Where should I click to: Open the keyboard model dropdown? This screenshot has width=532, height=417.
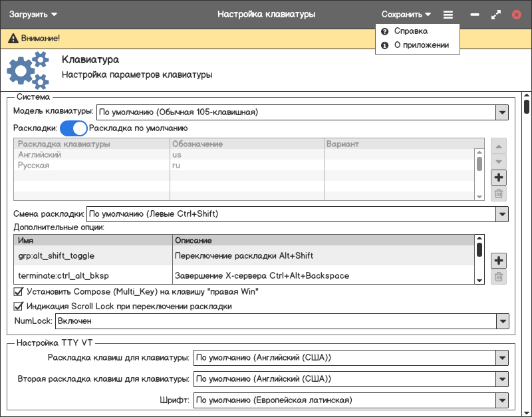coord(501,112)
